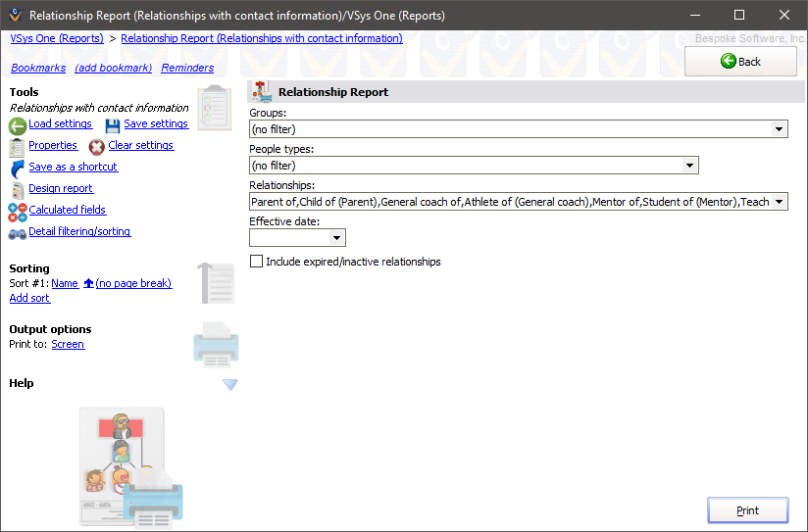Viewport: 808px width, 532px height.
Task: Open the Properties link
Action: click(x=53, y=145)
